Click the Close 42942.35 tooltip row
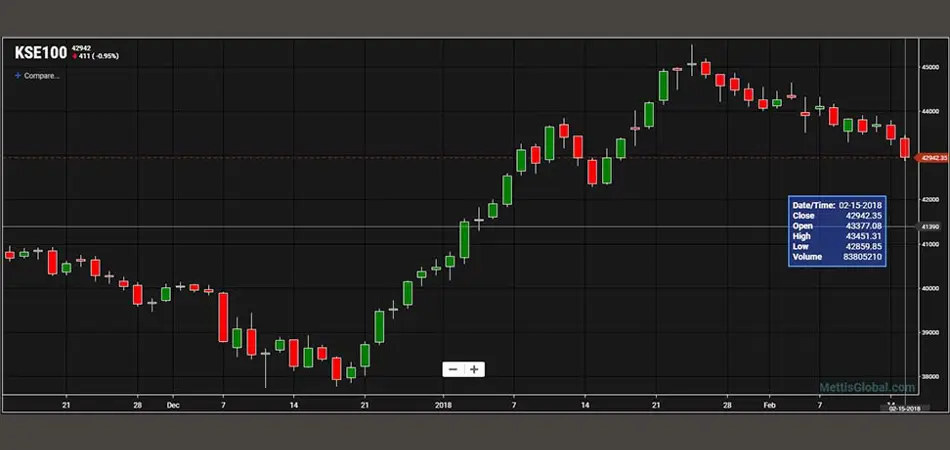This screenshot has width=950, height=450. (837, 216)
